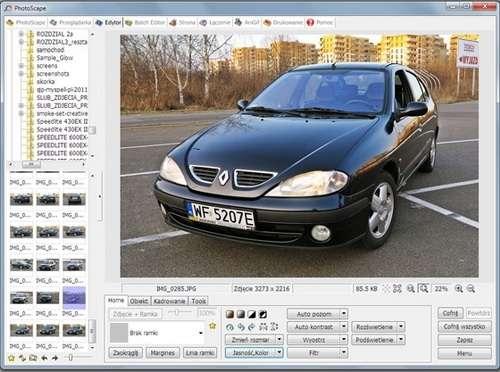The height and width of the screenshot is (372, 500).
Task: Click the Margines button
Action: [163, 353]
